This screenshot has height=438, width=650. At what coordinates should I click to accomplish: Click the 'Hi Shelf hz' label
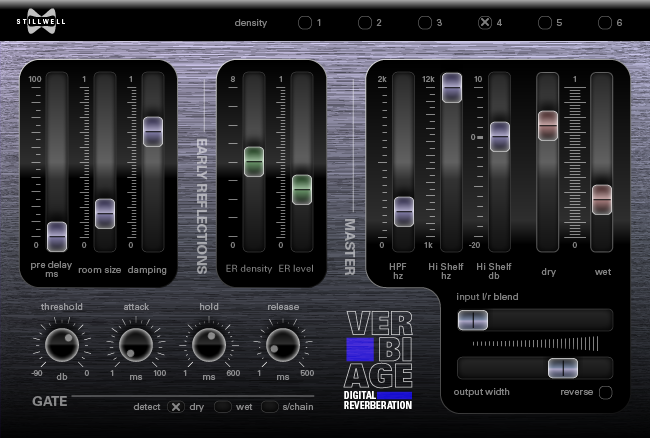click(446, 271)
